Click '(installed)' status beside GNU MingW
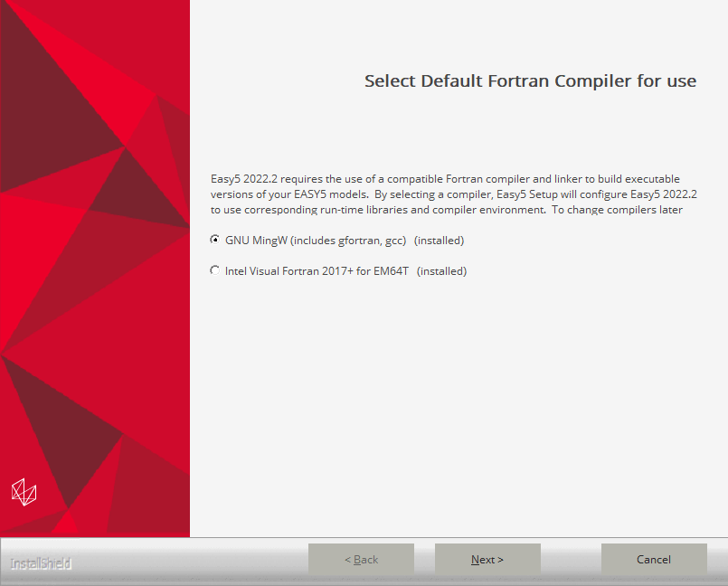This screenshot has height=586, width=728. 439,241
